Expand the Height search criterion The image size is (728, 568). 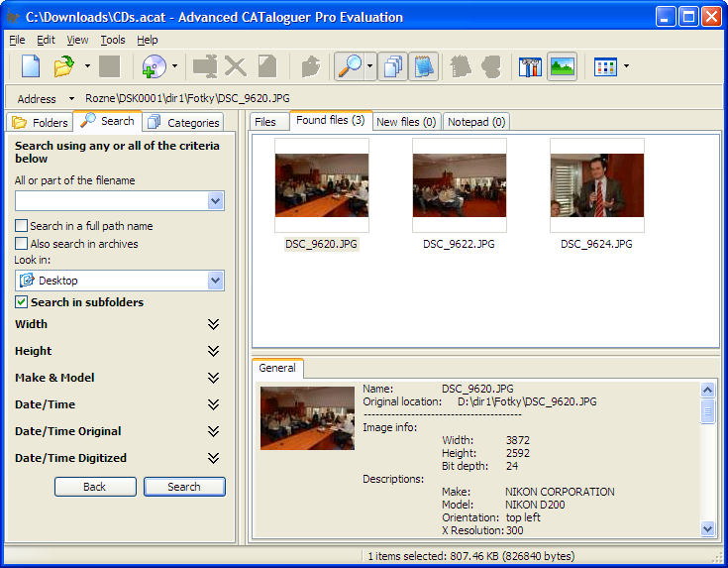pos(213,351)
